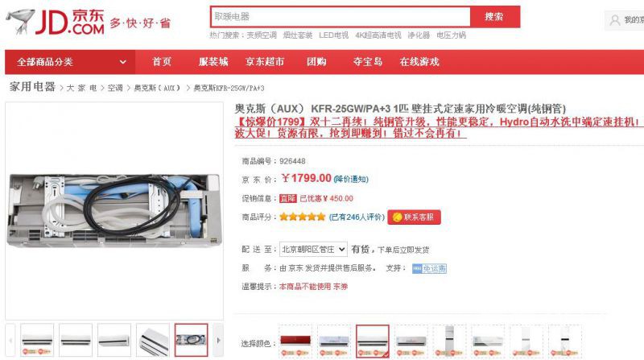Show next thumbnails with right arrow
This screenshot has height=360, width=644.
click(218, 341)
